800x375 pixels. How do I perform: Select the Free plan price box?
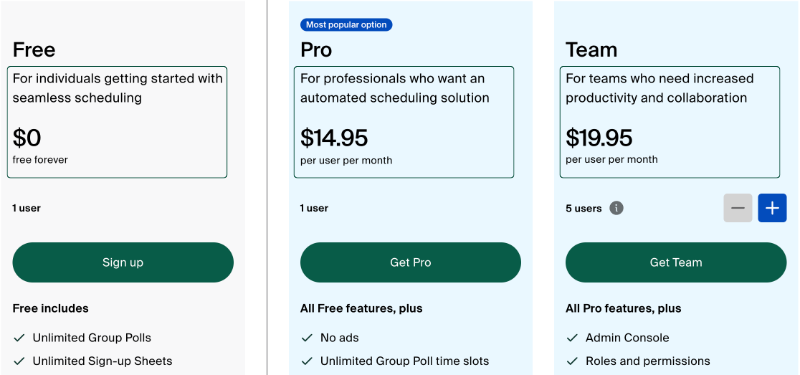pos(117,122)
